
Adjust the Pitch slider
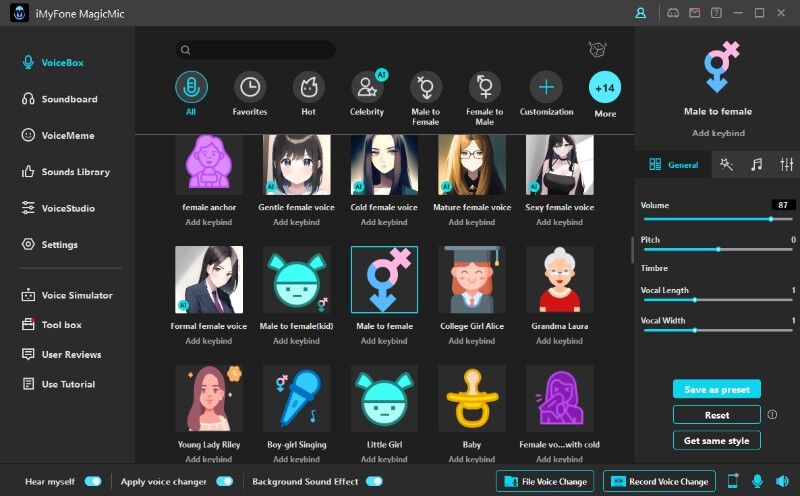coord(718,250)
